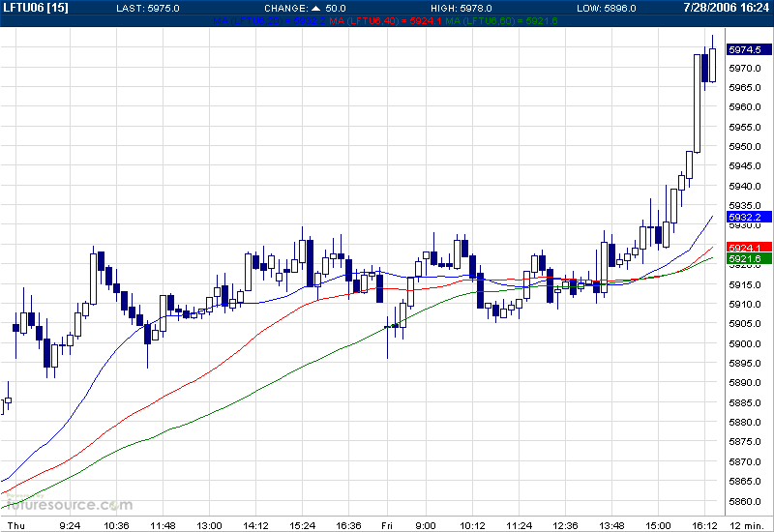Image resolution: width=774 pixels, height=532 pixels.
Task: Click the 11:48 time axis label
Action: tap(163, 525)
